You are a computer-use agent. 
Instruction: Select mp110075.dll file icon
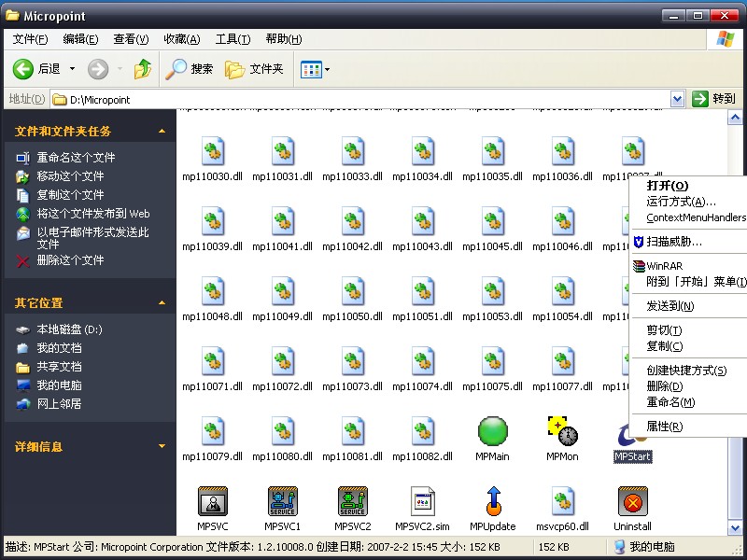click(x=493, y=361)
